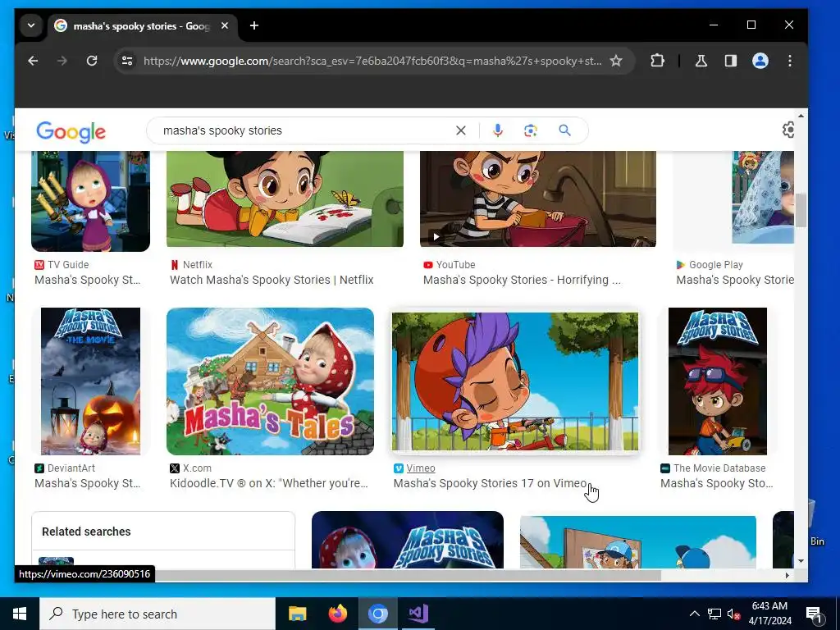The width and height of the screenshot is (840, 630).
Task: Click the URL address bar
Action: pos(372,61)
